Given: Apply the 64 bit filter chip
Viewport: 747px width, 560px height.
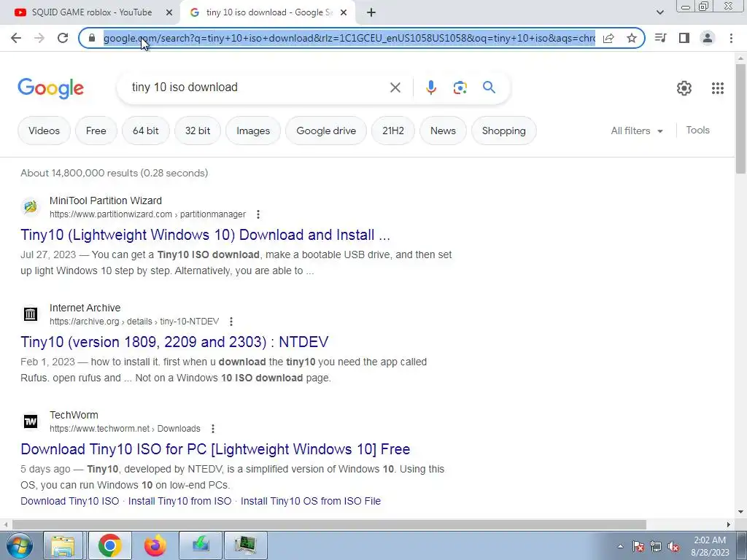Looking at the screenshot, I should point(145,131).
